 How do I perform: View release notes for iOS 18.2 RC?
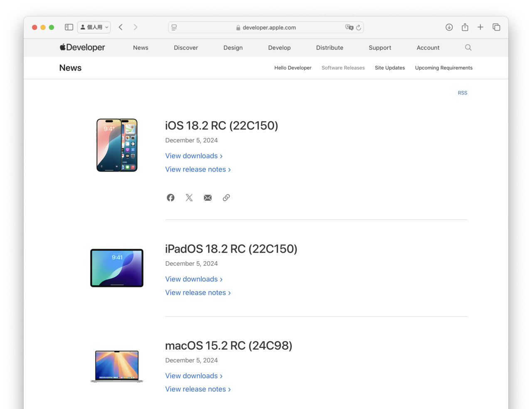(198, 169)
